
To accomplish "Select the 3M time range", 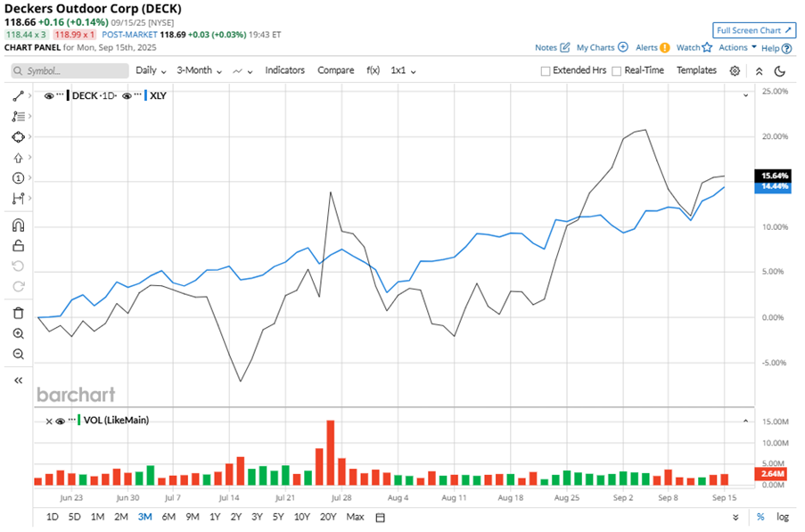I will (144, 517).
